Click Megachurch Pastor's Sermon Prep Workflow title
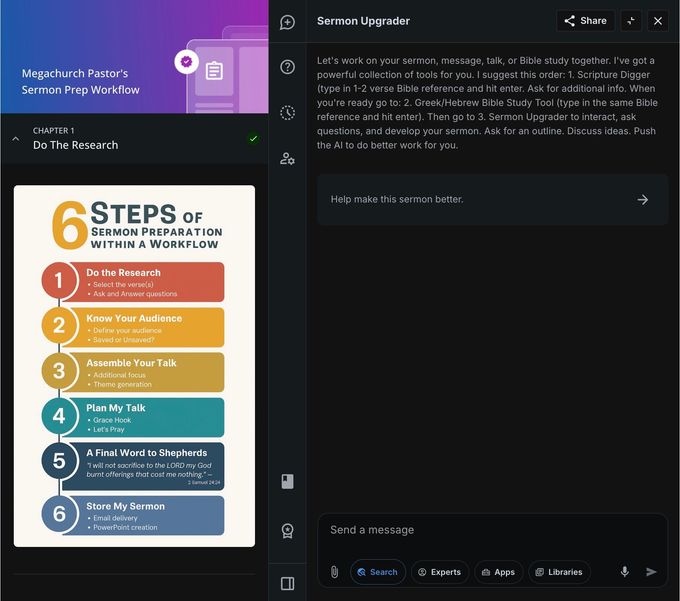 pyautogui.click(x=81, y=82)
